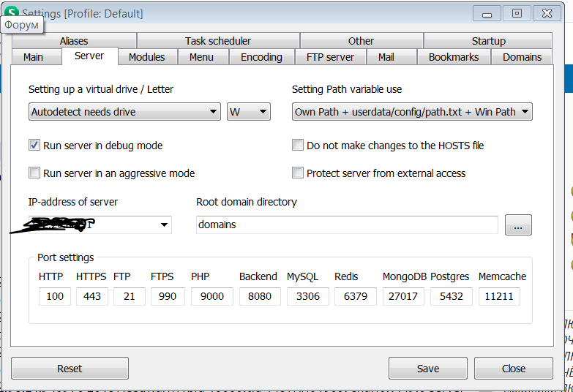The image size is (573, 392).
Task: Open the Domains tab
Action: click(x=522, y=57)
